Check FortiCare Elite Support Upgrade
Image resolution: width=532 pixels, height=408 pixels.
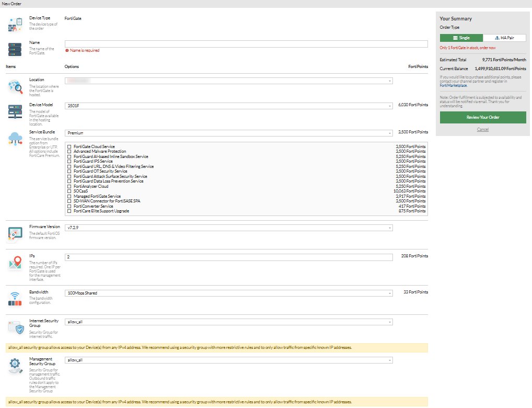69,211
